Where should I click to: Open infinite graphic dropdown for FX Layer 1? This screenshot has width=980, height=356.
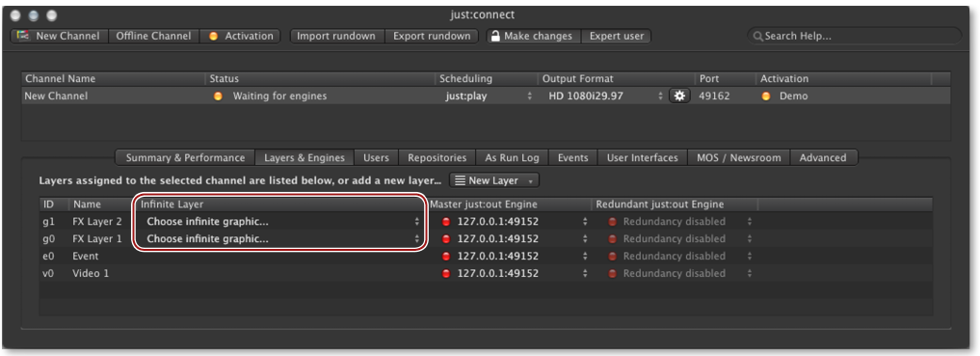tap(282, 239)
